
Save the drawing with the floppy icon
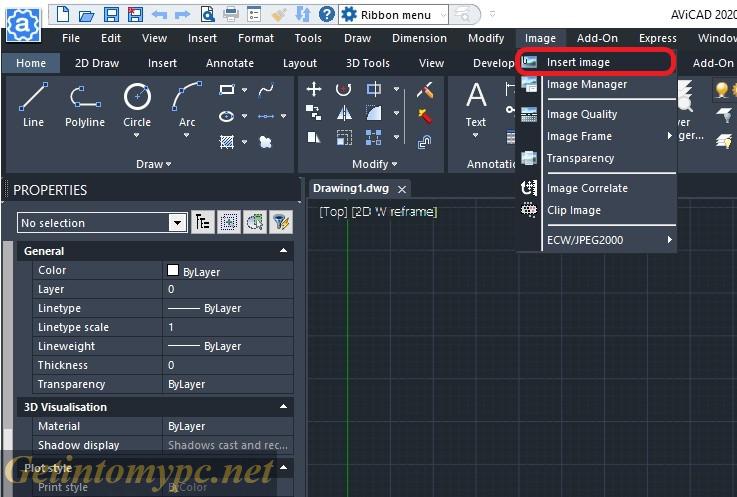coord(111,15)
